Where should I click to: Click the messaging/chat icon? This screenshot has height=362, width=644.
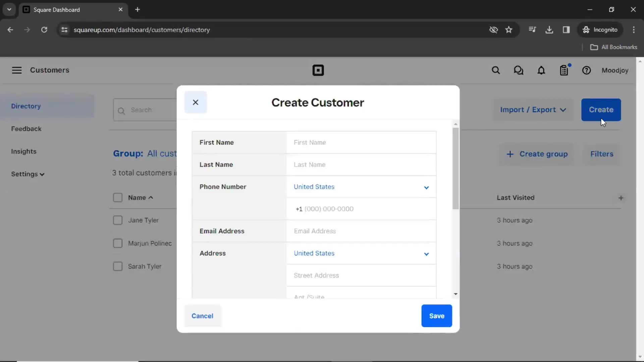pos(518,70)
